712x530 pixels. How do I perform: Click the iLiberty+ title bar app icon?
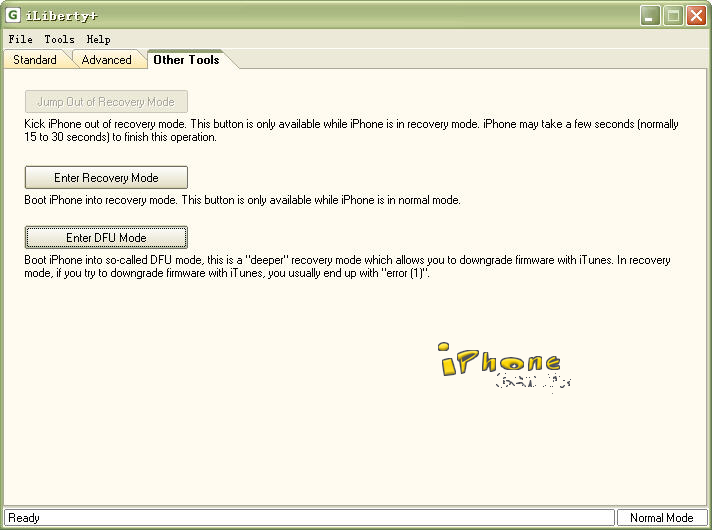(x=13, y=15)
